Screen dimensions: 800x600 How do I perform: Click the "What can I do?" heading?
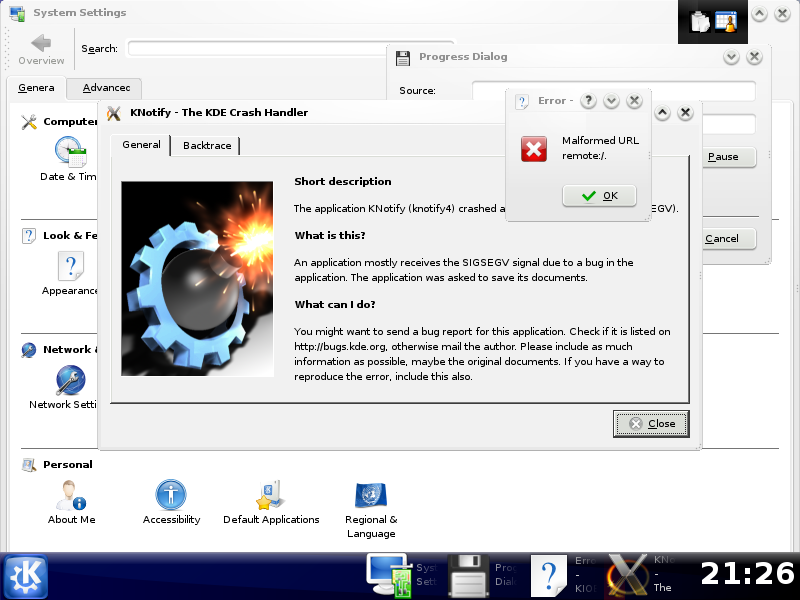click(x=335, y=305)
